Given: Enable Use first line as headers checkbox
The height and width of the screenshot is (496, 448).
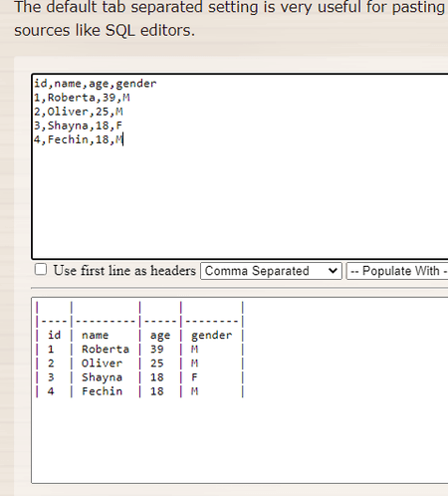Looking at the screenshot, I should (x=41, y=269).
